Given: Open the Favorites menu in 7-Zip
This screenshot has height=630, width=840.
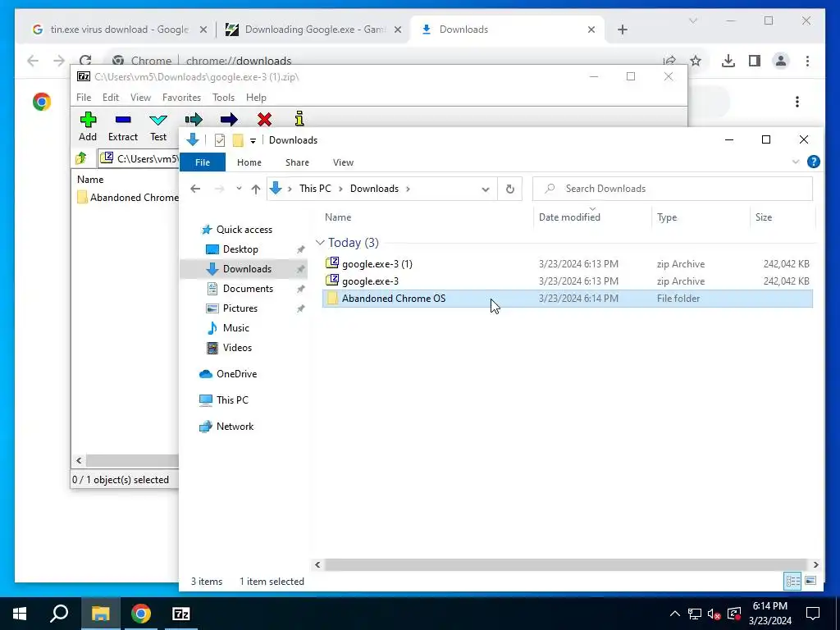Looking at the screenshot, I should (181, 98).
